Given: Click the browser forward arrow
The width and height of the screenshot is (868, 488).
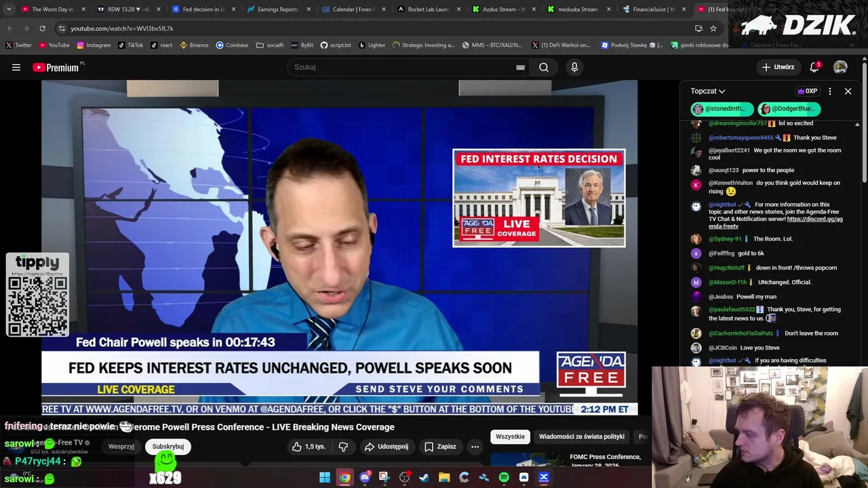Looking at the screenshot, I should (x=26, y=28).
